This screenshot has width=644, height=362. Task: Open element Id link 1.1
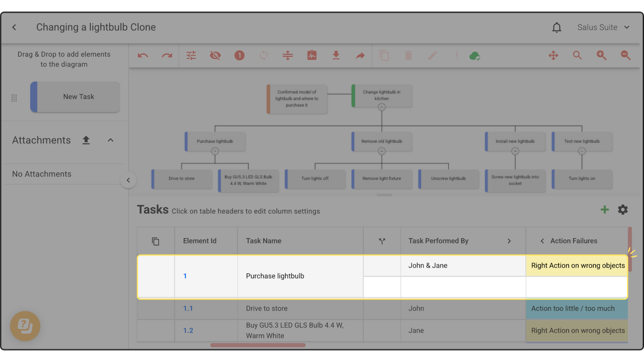coord(188,309)
